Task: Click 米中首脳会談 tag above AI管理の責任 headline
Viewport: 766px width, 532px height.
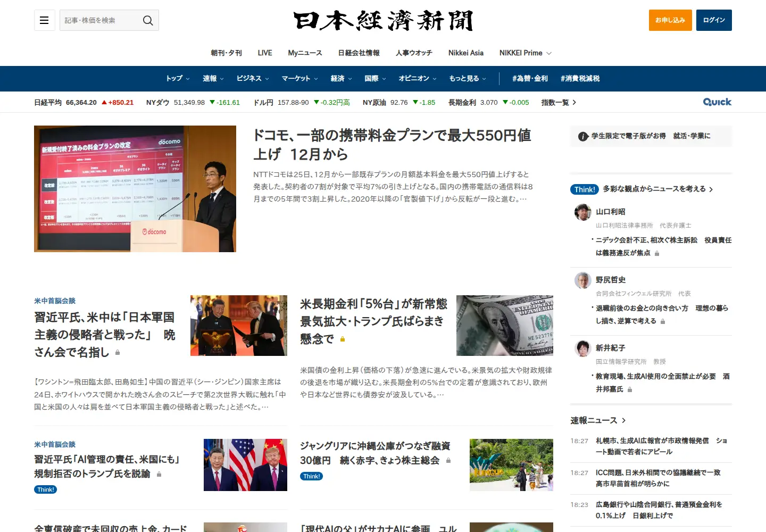Action: pyautogui.click(x=55, y=445)
